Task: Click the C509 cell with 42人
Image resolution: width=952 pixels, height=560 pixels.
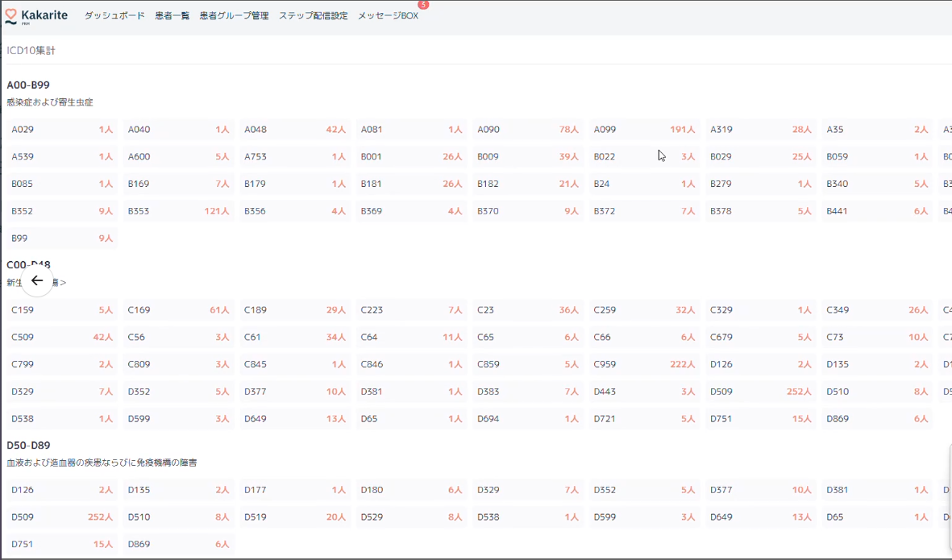Action: click(x=62, y=338)
